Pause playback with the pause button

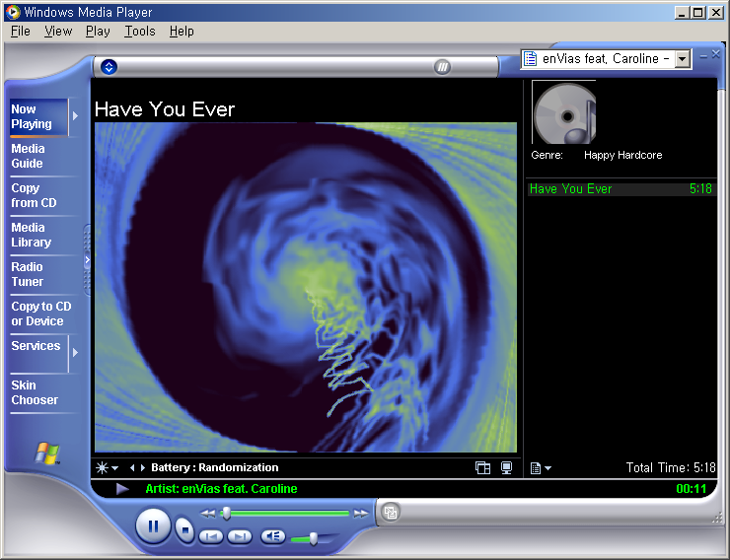pos(153,526)
